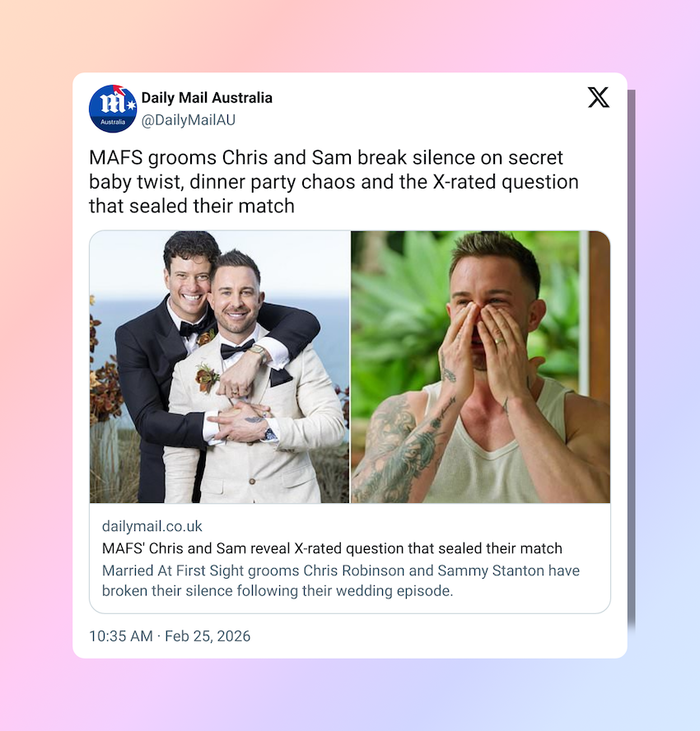Click the tweet text about MAFS grooms
This screenshot has height=731, width=700.
[334, 182]
